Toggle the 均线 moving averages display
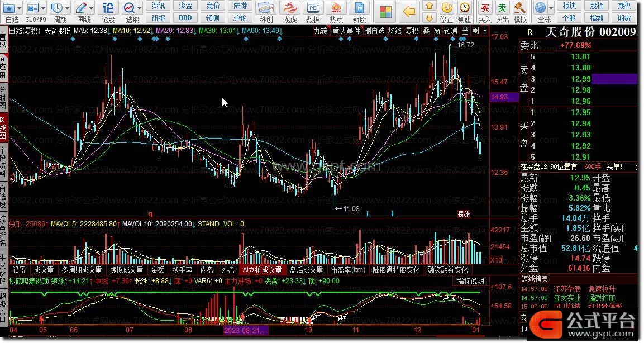The height and width of the screenshot is (343, 644). click(395, 31)
